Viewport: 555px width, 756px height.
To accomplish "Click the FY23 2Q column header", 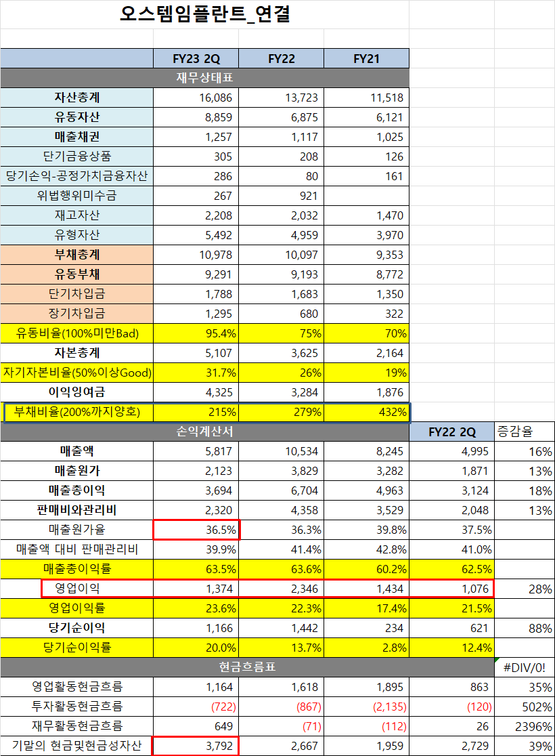I will click(197, 58).
